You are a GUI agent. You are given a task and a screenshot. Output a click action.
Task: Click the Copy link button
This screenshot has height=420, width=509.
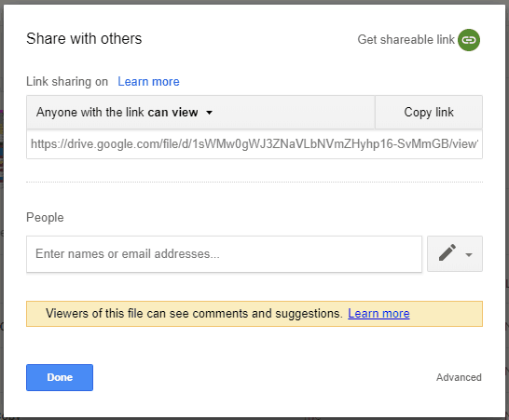click(429, 112)
